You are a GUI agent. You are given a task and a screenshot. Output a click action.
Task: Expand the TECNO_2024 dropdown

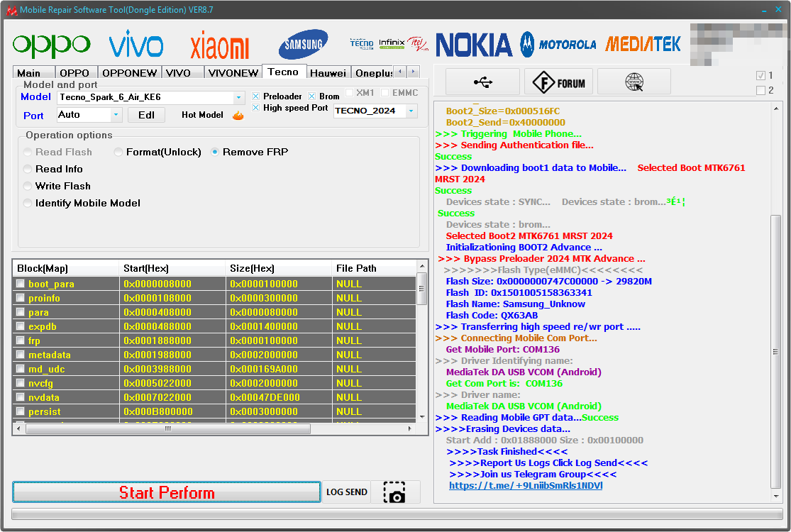[411, 111]
